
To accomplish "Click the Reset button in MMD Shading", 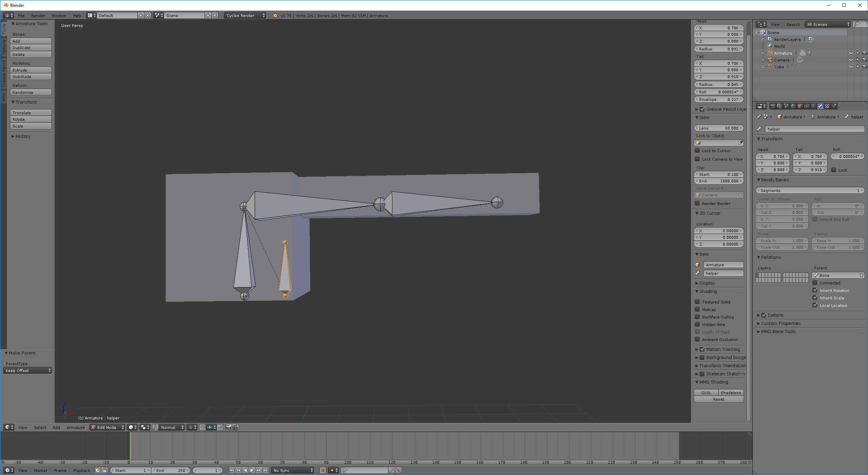I will click(x=719, y=399).
